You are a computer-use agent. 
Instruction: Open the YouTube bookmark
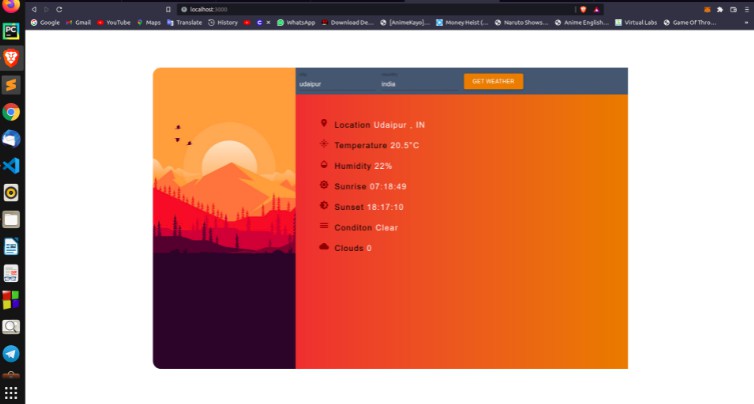click(113, 22)
